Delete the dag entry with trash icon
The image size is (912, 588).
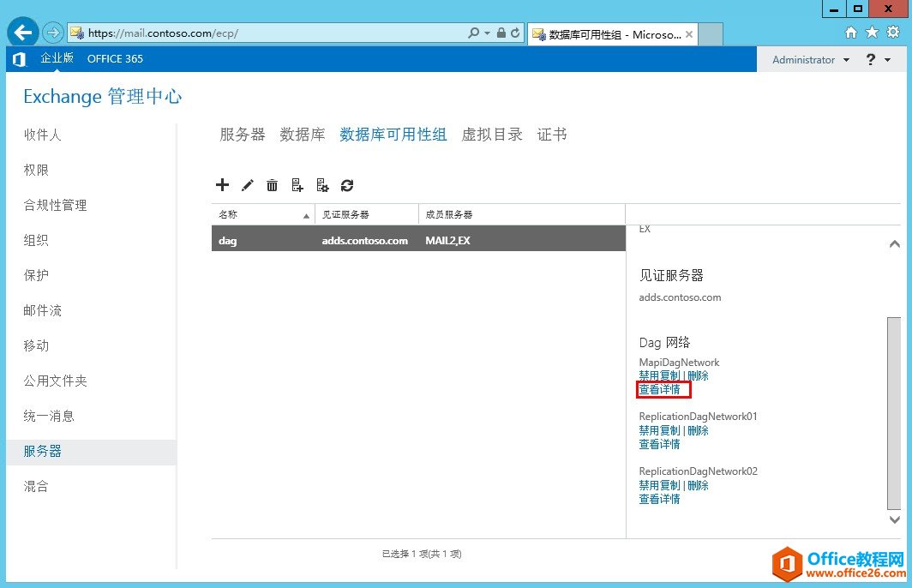[x=272, y=184]
